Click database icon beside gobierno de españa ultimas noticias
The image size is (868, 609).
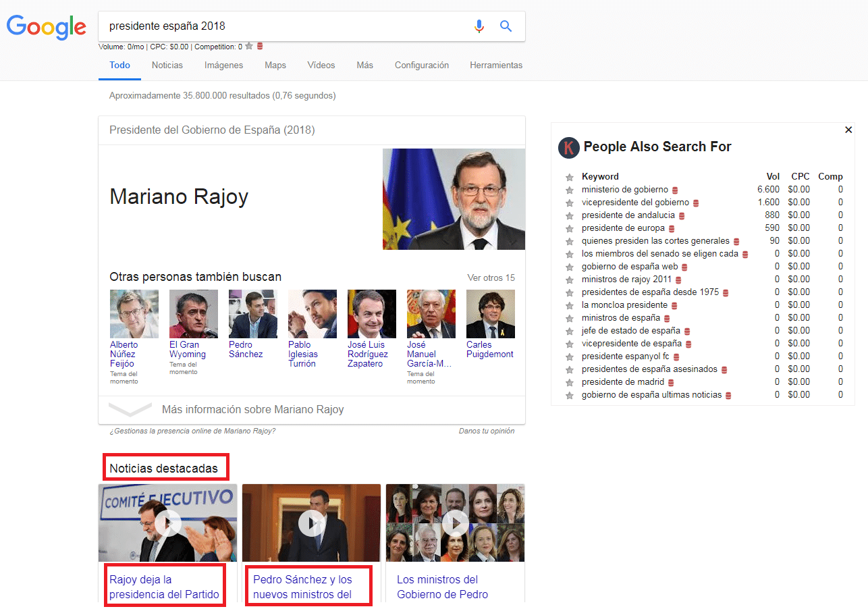728,396
